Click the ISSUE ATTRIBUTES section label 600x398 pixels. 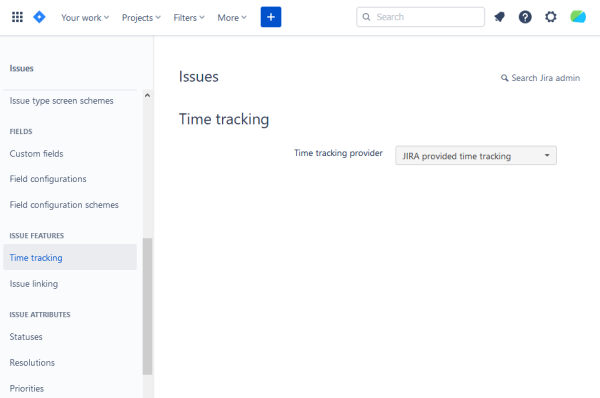click(x=40, y=315)
